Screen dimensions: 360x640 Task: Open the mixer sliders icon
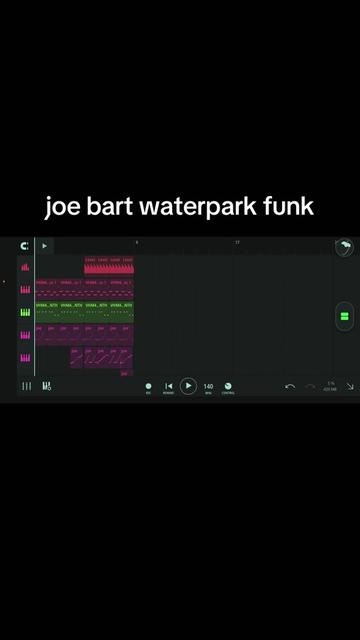point(47,386)
